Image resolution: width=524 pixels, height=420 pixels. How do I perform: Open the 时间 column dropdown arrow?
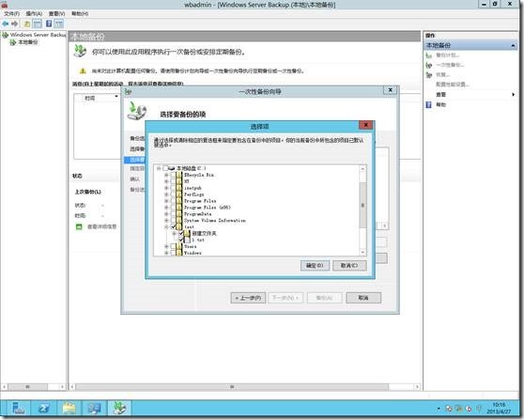point(116,97)
